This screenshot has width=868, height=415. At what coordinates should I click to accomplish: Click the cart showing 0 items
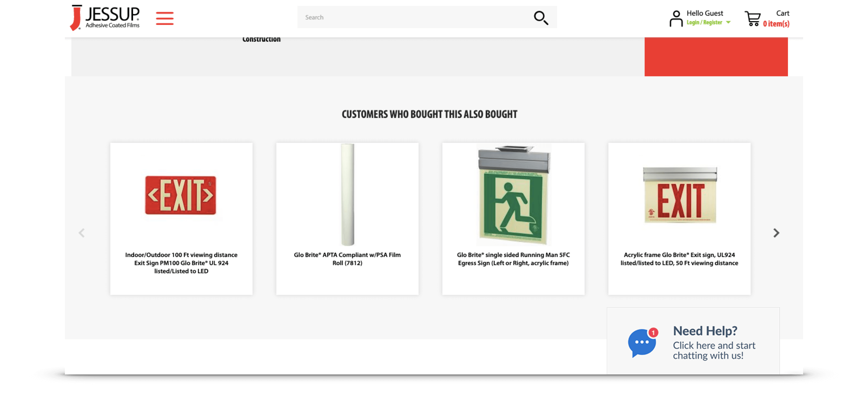click(x=776, y=24)
